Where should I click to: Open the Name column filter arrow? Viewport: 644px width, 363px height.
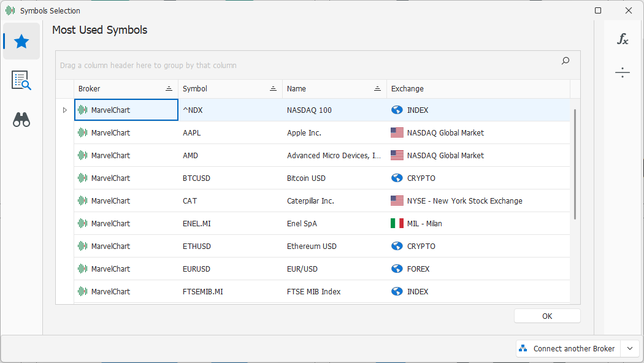(x=377, y=89)
